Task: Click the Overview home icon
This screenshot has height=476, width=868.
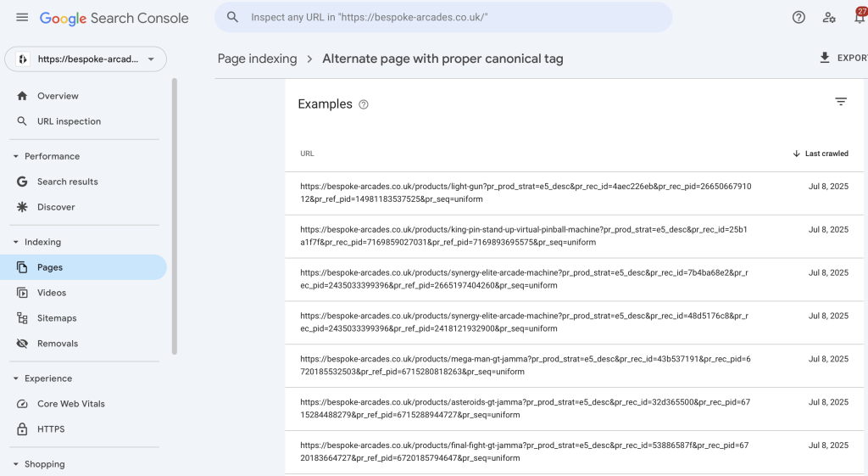Action: 22,96
